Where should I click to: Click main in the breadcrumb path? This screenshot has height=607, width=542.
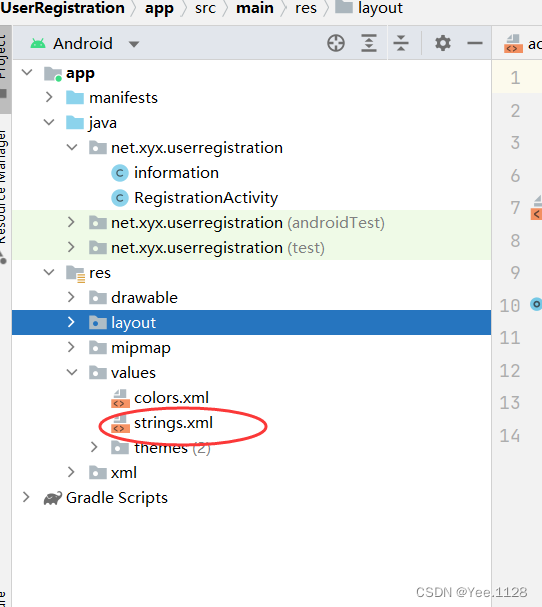pyautogui.click(x=255, y=8)
